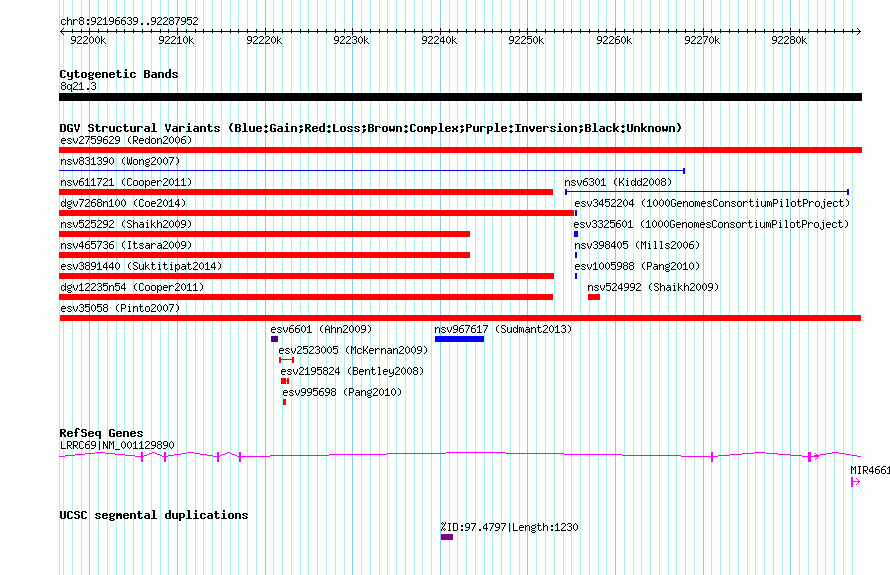Click the segmental duplication %ID:97.4797 label
Screen dimensions: 890x575
tap(509, 527)
